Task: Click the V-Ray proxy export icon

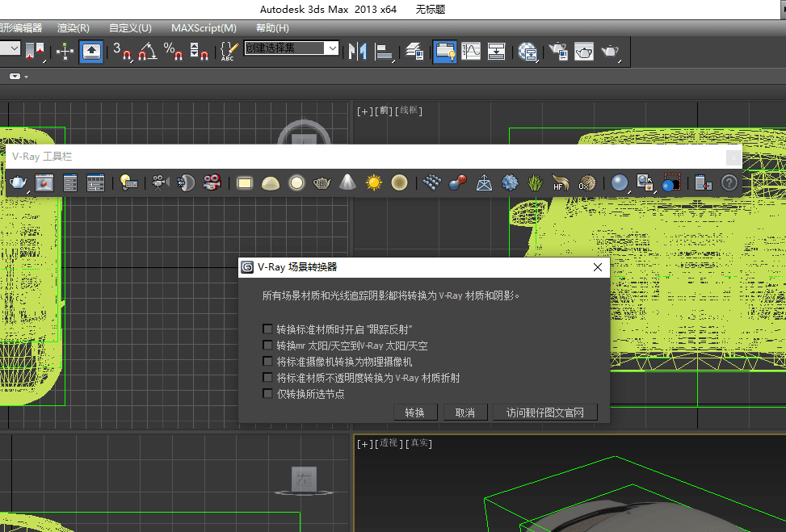Action: pos(484,182)
